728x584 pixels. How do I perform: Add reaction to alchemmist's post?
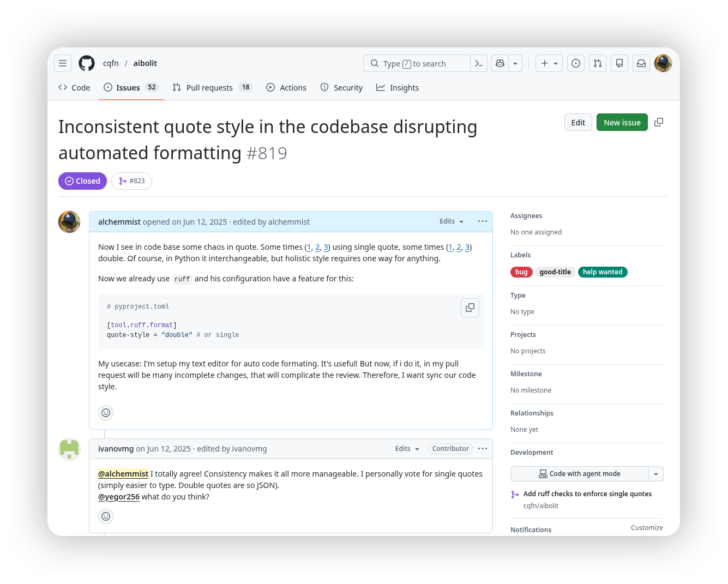pyautogui.click(x=106, y=413)
